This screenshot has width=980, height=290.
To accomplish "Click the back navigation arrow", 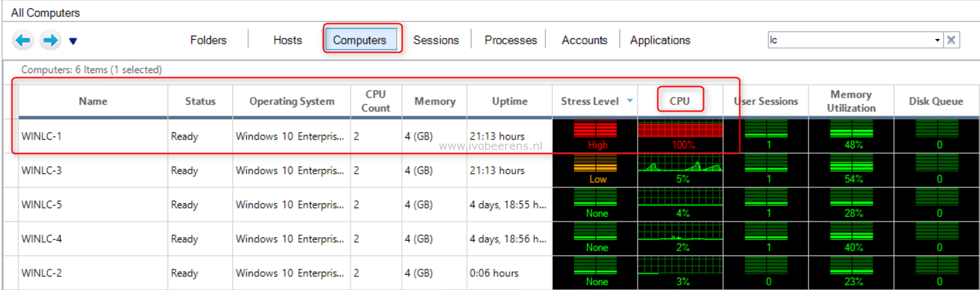I will (23, 40).
